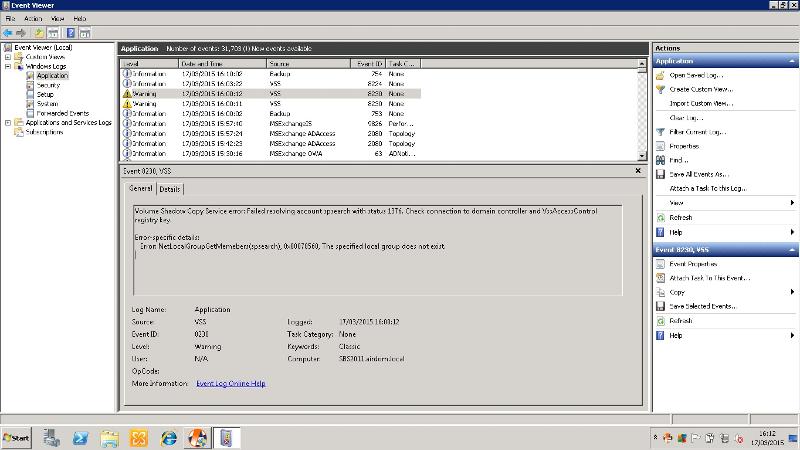Image resolution: width=800 pixels, height=450 pixels.
Task: Collapse Event 8230, VSS actions section
Action: tap(792, 250)
